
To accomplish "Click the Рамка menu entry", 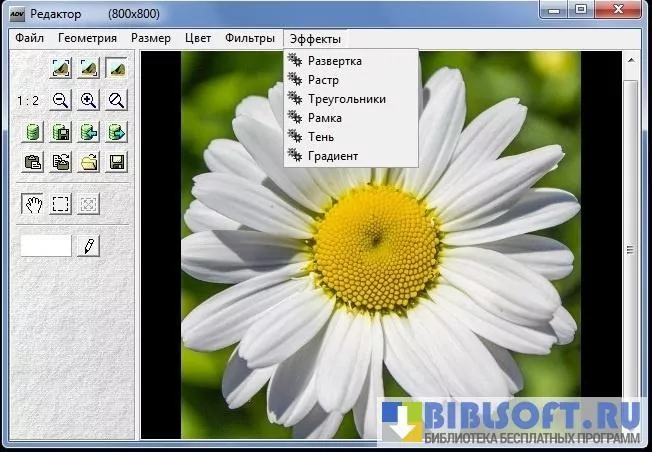I will [x=325, y=118].
